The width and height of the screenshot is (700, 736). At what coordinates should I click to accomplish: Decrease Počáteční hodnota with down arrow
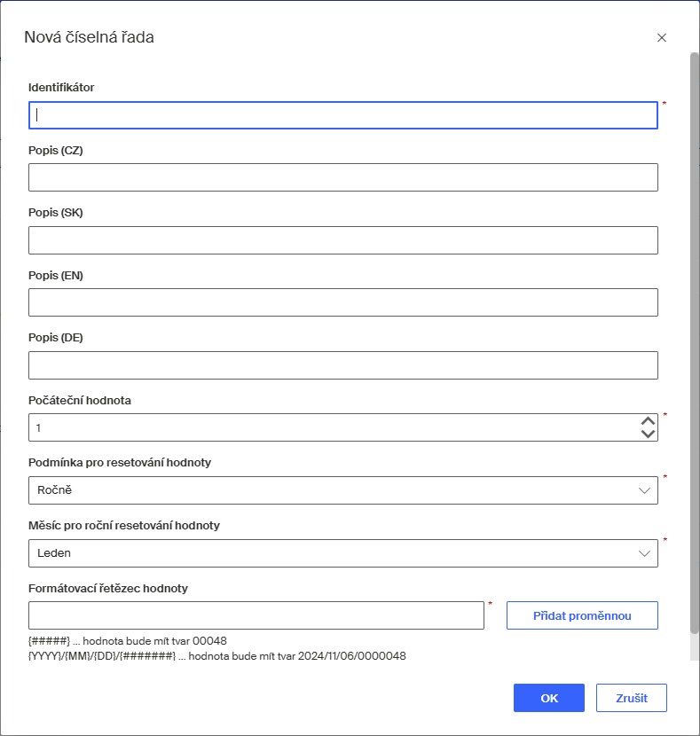click(x=648, y=434)
